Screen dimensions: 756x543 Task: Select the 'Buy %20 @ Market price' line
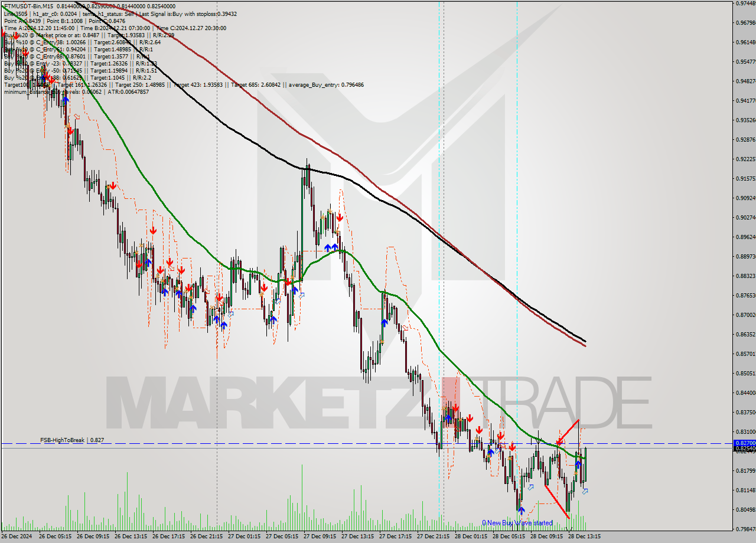point(89,35)
